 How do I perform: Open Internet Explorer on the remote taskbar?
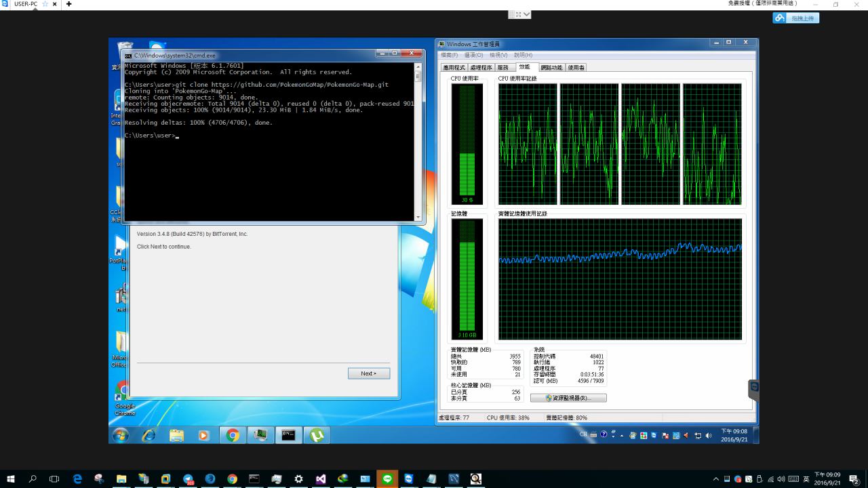(149, 435)
